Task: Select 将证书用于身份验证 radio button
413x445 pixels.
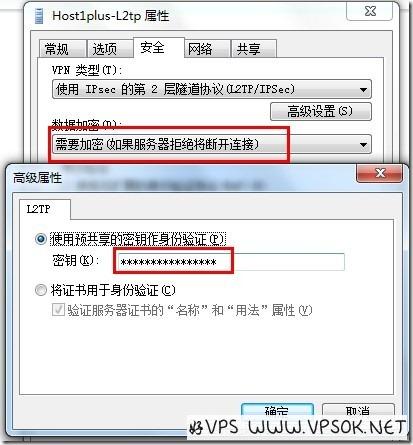Action: coord(41,290)
